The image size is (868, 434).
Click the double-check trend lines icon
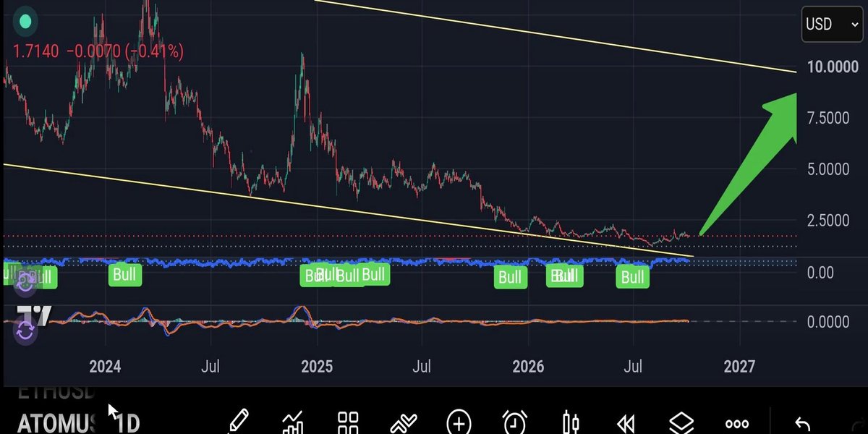[403, 424]
